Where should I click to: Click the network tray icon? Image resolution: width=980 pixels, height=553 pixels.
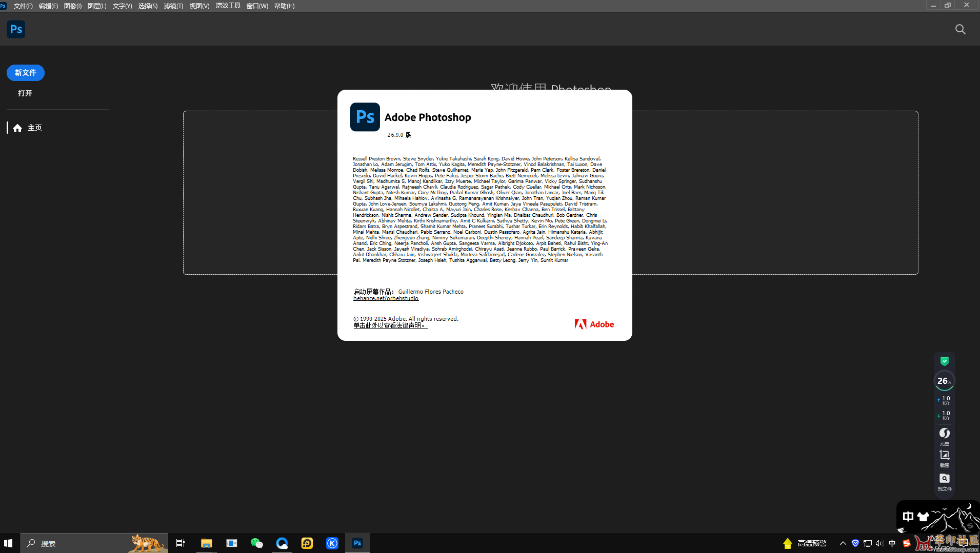[x=868, y=543]
